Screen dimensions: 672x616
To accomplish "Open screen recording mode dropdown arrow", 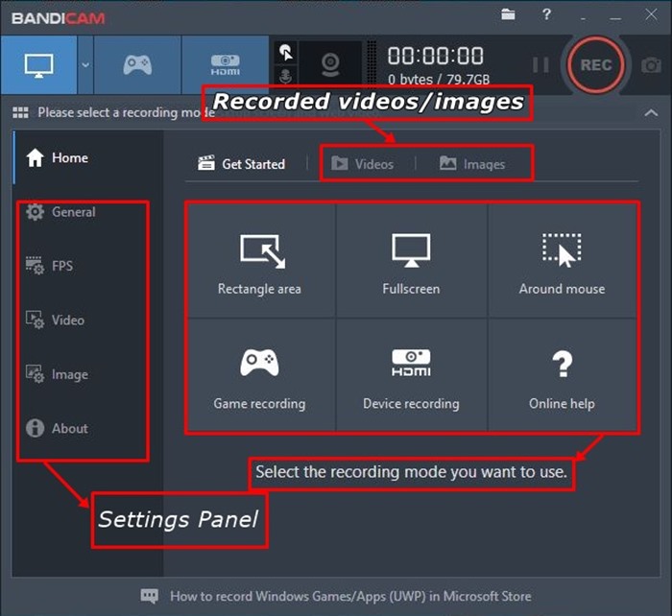I will (85, 65).
